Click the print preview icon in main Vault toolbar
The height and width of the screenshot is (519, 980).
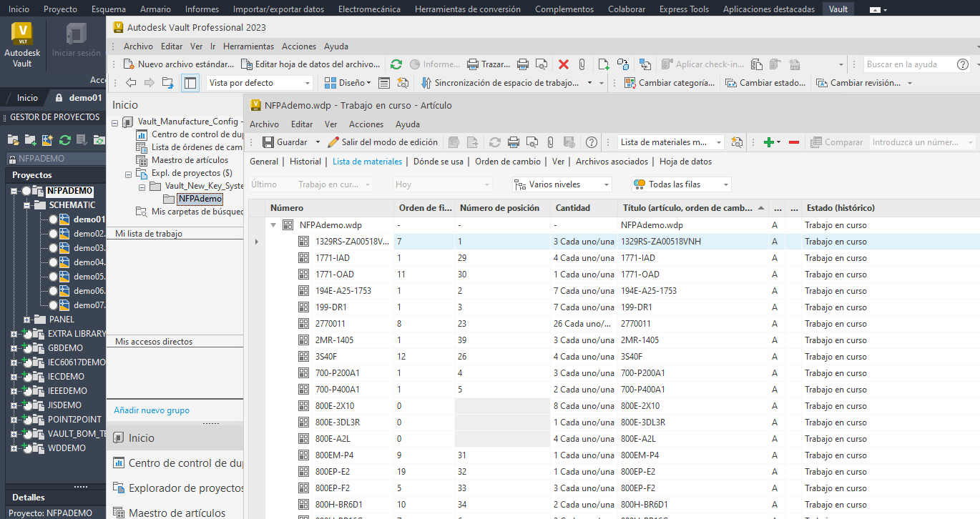(542, 64)
